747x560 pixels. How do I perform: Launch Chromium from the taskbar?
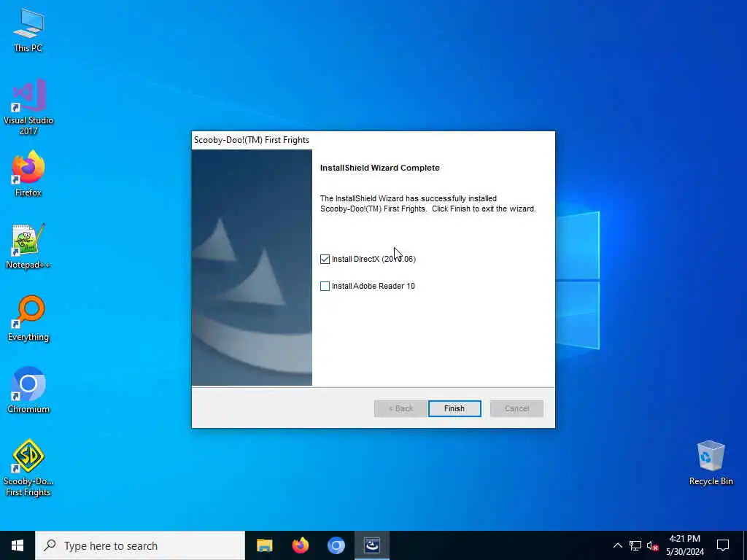tap(336, 545)
